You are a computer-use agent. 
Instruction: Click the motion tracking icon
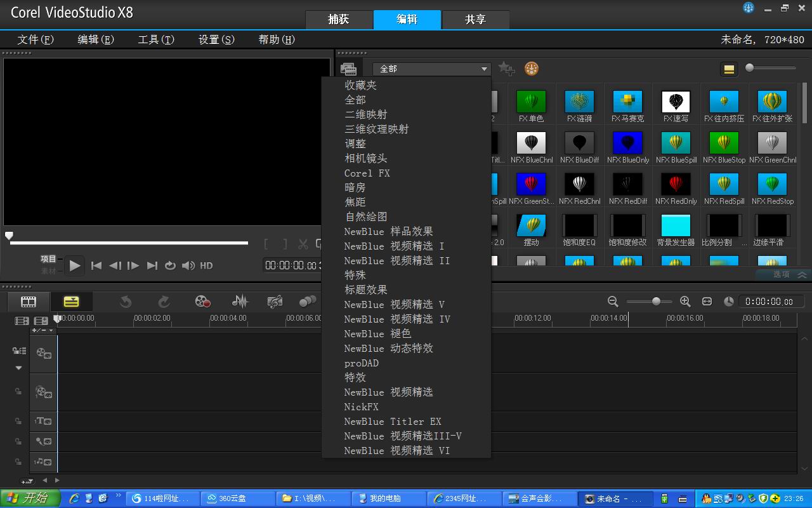point(307,302)
